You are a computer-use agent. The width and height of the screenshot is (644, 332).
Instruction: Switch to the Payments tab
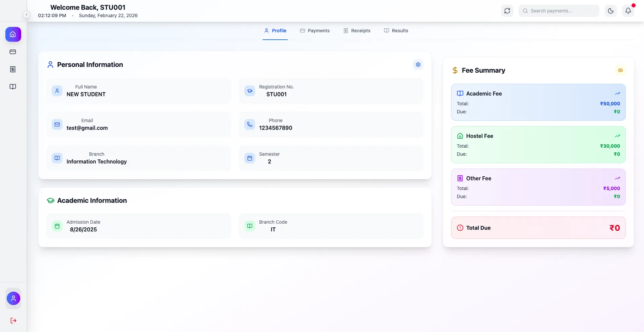click(315, 31)
